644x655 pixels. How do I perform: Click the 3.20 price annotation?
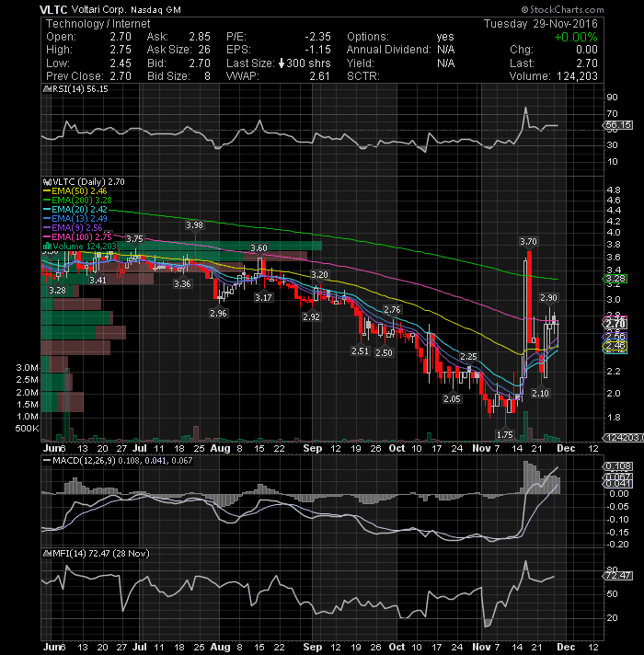point(319,275)
